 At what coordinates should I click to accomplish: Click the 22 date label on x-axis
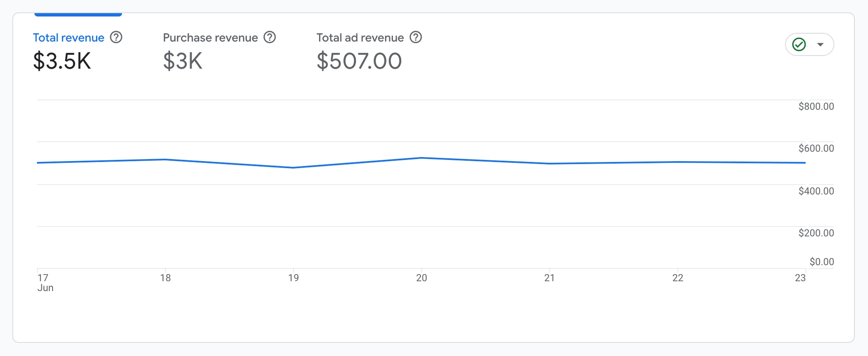click(x=678, y=278)
